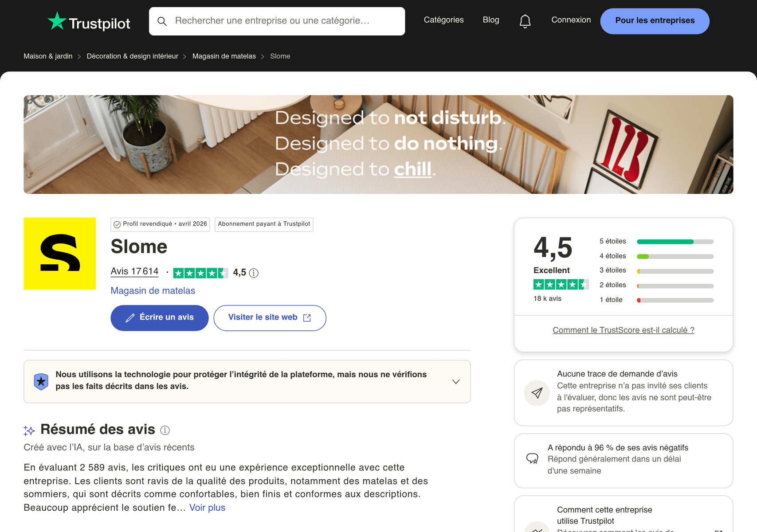Click the Slome company heading
757x532 pixels.
tap(139, 246)
